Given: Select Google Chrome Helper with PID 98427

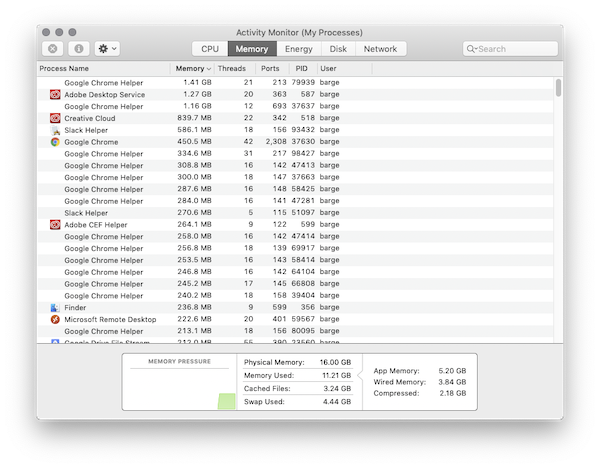Looking at the screenshot, I should point(295,153).
